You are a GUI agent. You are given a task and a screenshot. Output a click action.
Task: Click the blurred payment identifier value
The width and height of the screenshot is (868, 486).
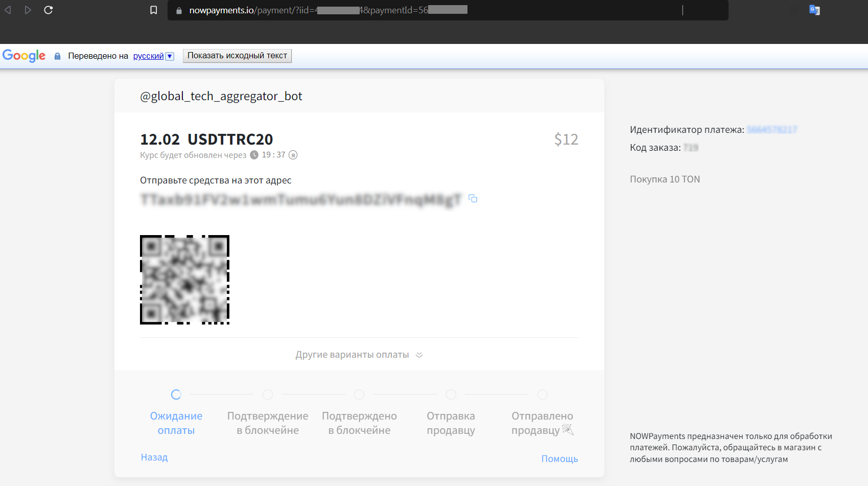772,130
